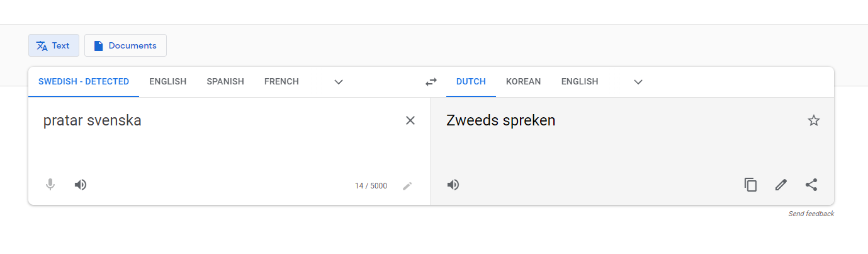Switch to Documents translation mode

tap(125, 45)
